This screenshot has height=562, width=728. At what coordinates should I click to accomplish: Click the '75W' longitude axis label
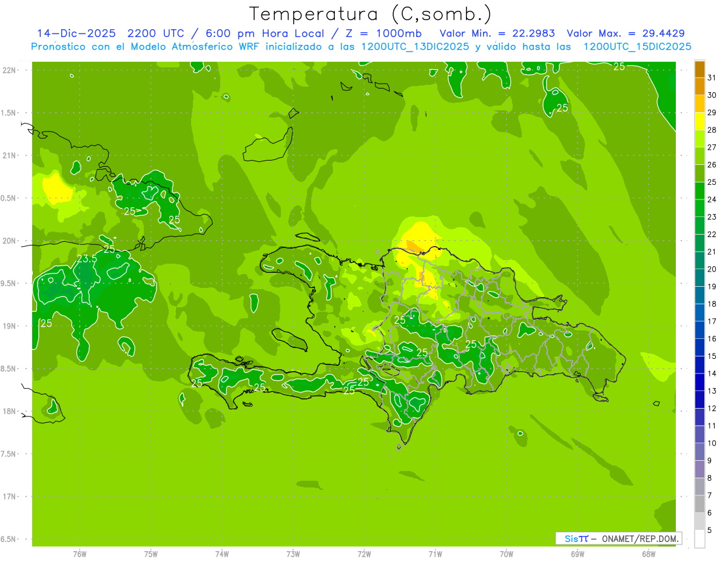pyautogui.click(x=150, y=554)
